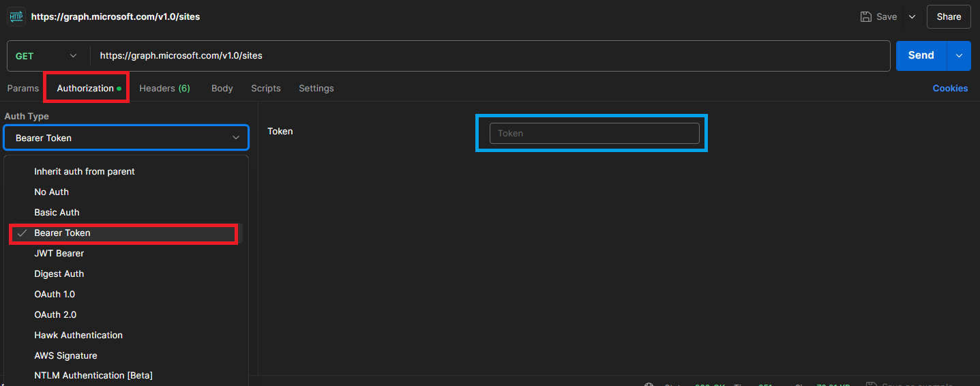The height and width of the screenshot is (386, 980).
Task: Go to the Body tab
Action: [222, 88]
